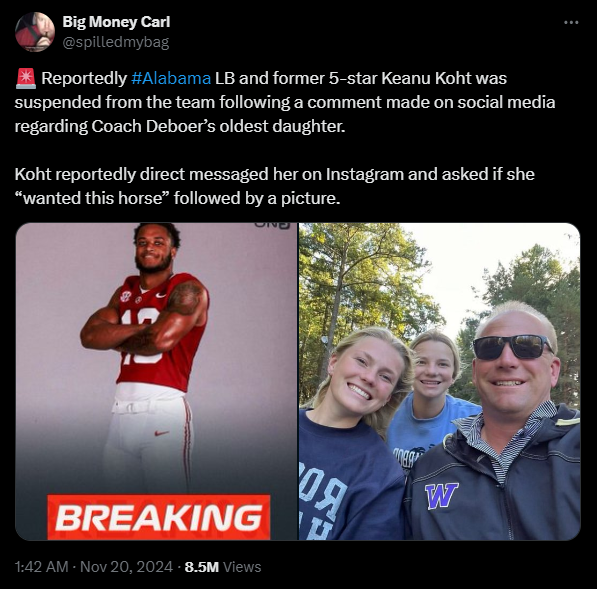Screen dimensions: 597x589
Task: Click the red siren emoji in the tweet
Action: [x=26, y=78]
